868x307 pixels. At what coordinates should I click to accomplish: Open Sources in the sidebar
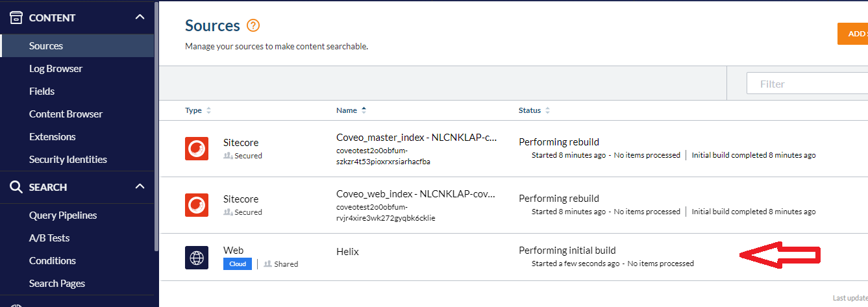click(x=77, y=46)
